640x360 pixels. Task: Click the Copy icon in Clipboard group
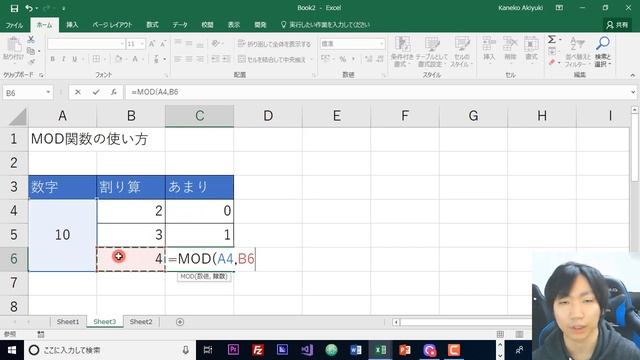click(x=31, y=51)
